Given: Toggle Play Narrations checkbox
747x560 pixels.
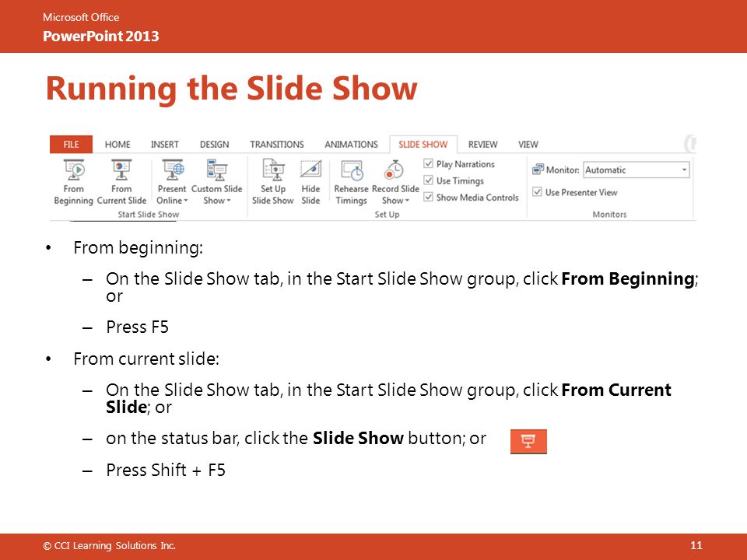Looking at the screenshot, I should click(428, 164).
